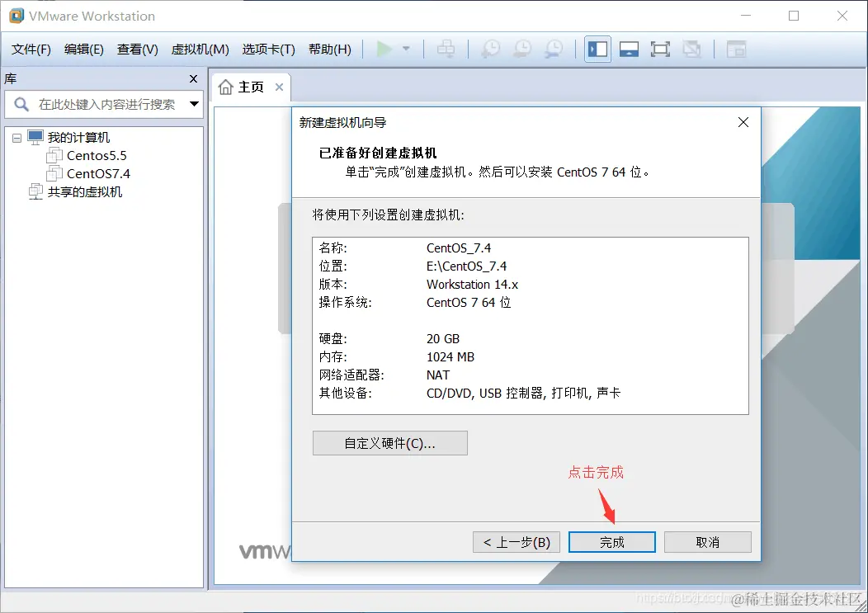Click the 完成 button

pyautogui.click(x=611, y=542)
